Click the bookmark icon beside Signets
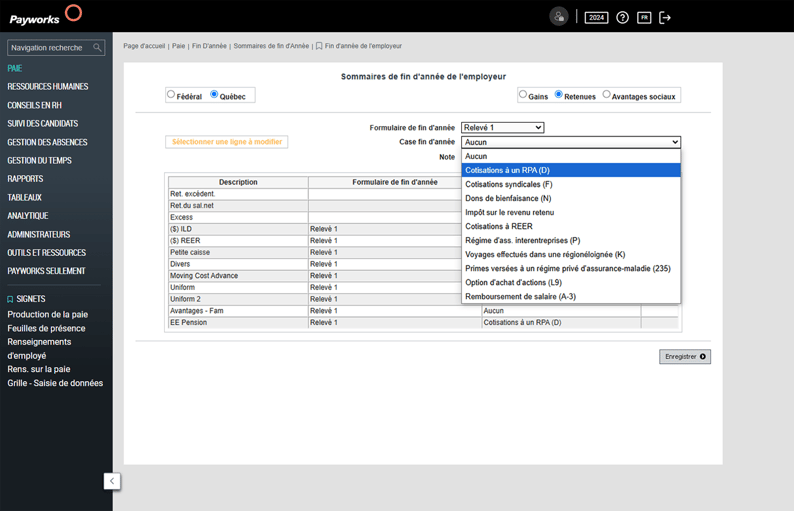 tap(10, 299)
